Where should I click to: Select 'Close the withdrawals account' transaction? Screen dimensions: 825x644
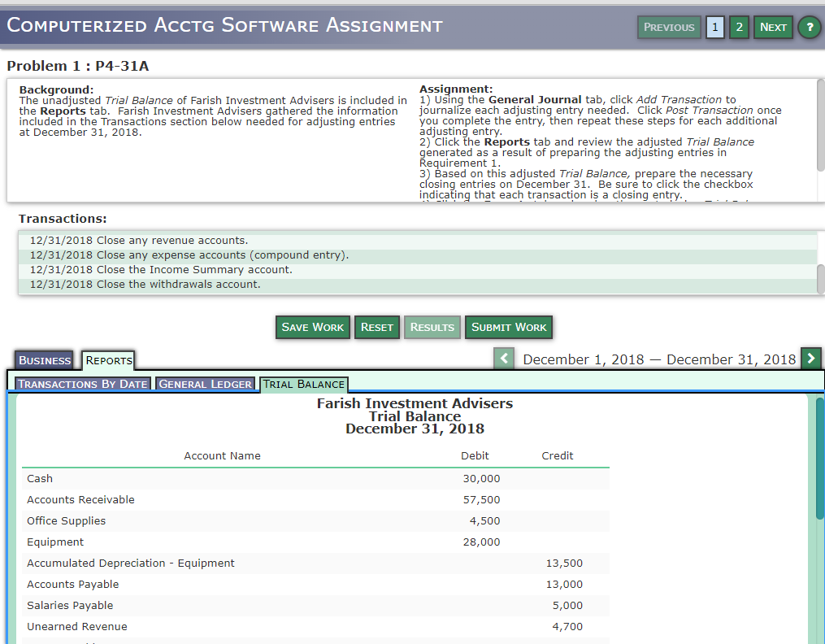[419, 285]
